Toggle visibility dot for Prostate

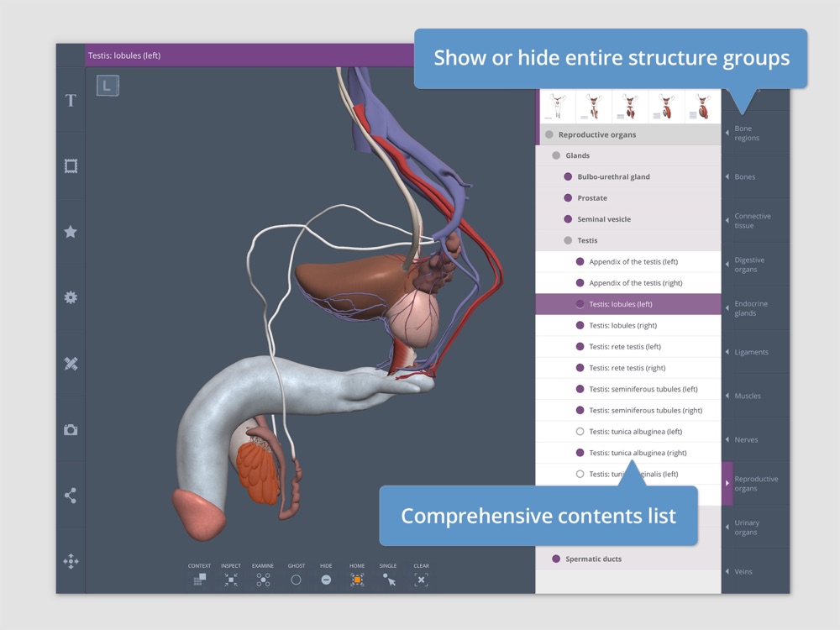(568, 197)
